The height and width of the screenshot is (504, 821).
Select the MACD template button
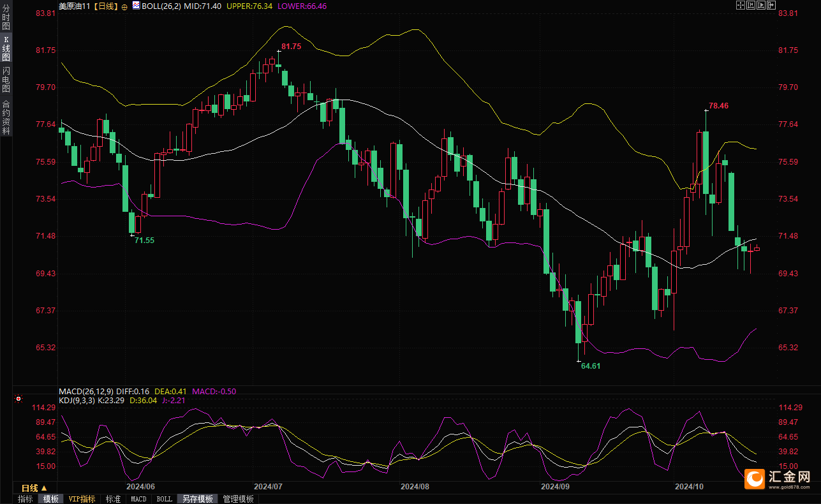tap(138, 499)
